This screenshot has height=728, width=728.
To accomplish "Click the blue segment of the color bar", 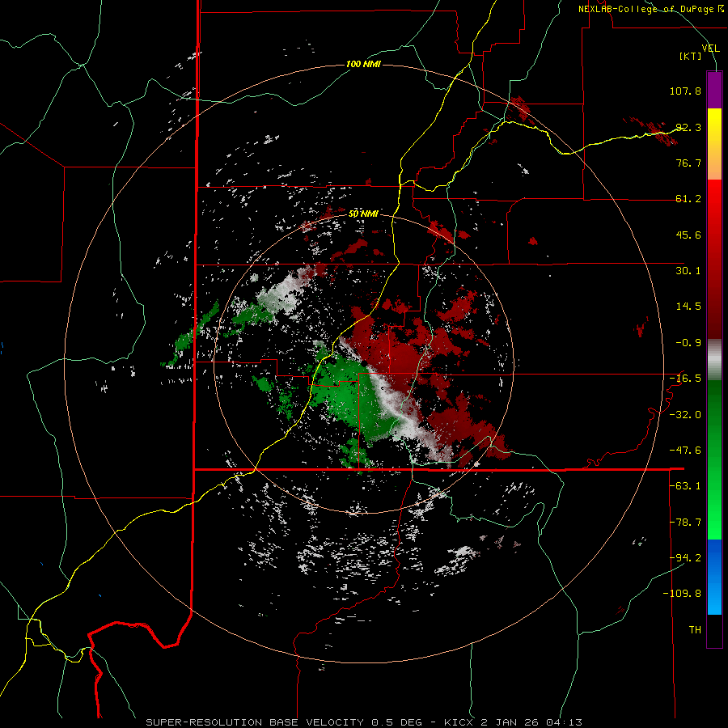I will 714,577.
